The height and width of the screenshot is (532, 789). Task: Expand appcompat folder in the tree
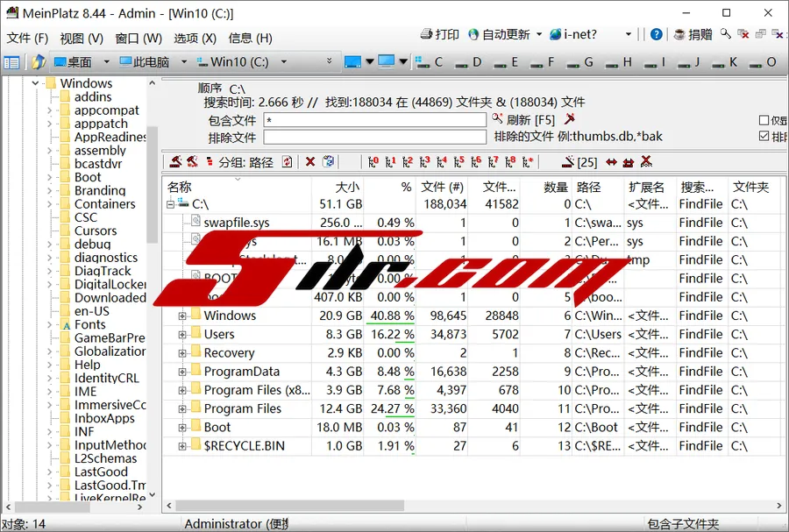(49, 110)
